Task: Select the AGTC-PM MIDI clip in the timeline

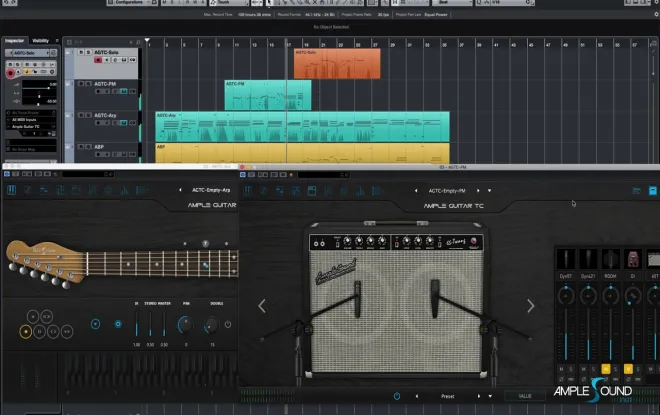Action: coord(268,95)
